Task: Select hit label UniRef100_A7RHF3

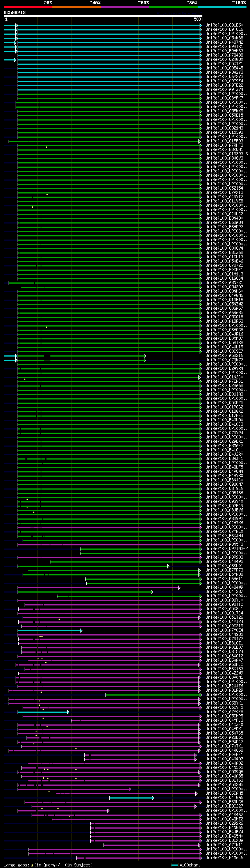Action: [224, 146]
